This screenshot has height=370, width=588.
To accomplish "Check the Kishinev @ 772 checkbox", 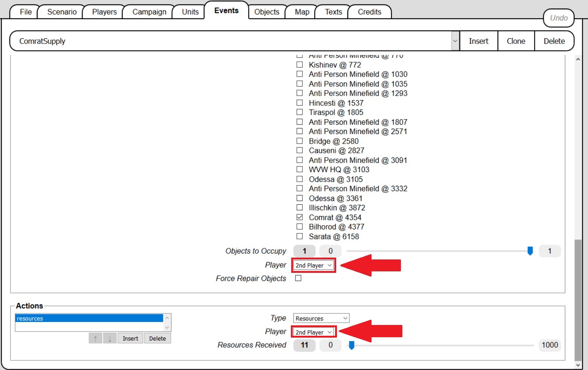I will pyautogui.click(x=299, y=65).
